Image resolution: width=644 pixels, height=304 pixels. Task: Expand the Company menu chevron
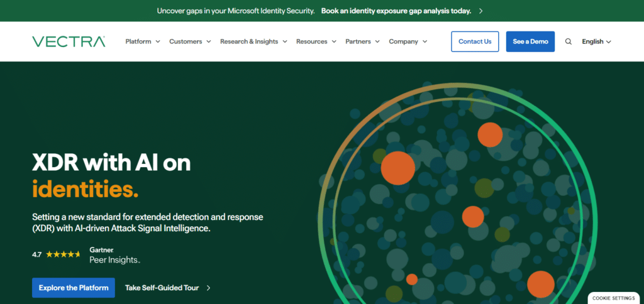tap(425, 41)
